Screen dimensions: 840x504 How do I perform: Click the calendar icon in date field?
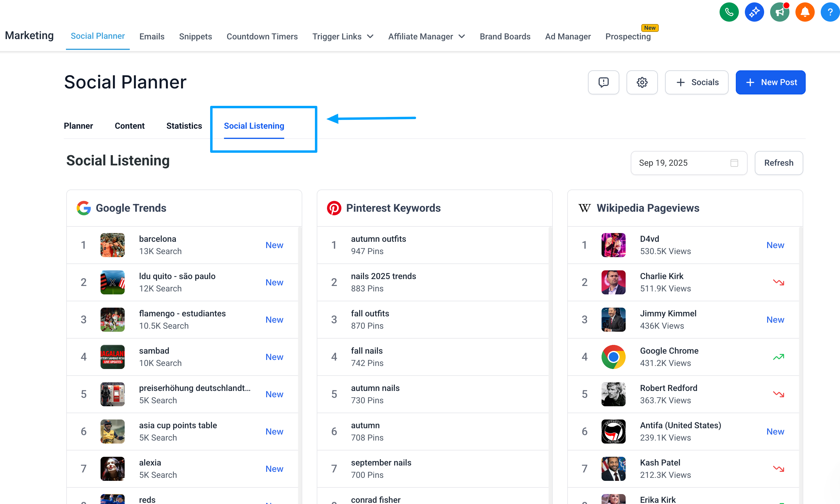(x=734, y=163)
